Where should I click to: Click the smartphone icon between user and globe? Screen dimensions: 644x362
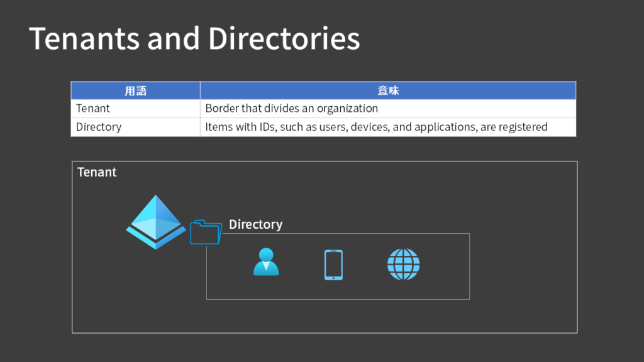332,264
